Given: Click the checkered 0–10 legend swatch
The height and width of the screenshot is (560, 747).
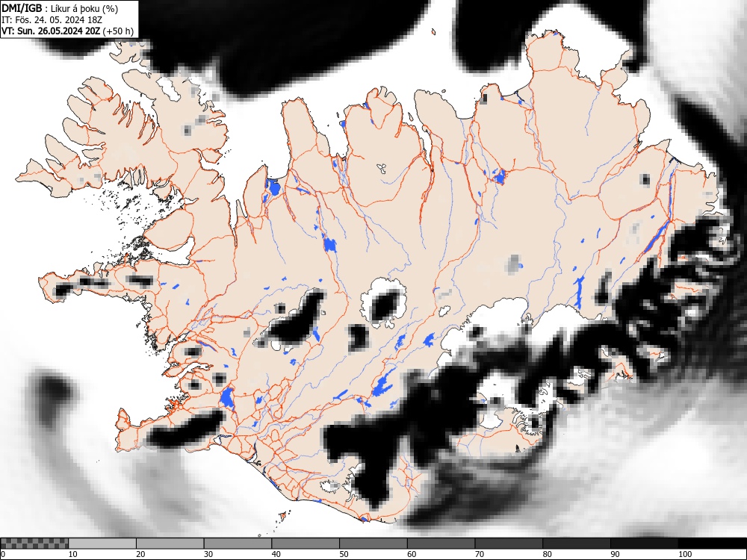Looking at the screenshot, I should (x=35, y=544).
